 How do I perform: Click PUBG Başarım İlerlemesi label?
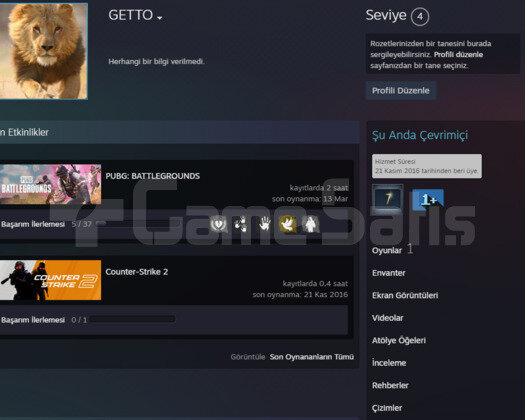click(x=33, y=224)
